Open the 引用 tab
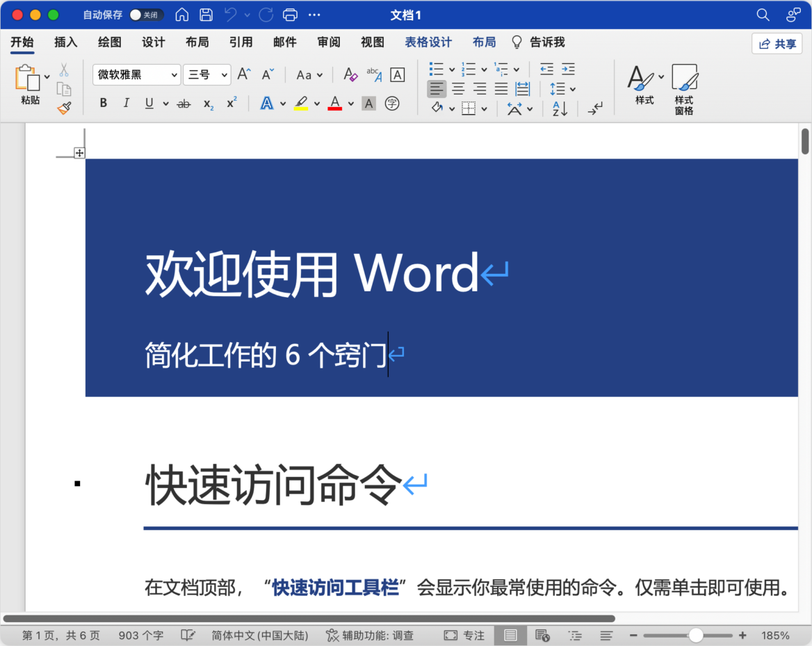This screenshot has height=646, width=812. (241, 42)
